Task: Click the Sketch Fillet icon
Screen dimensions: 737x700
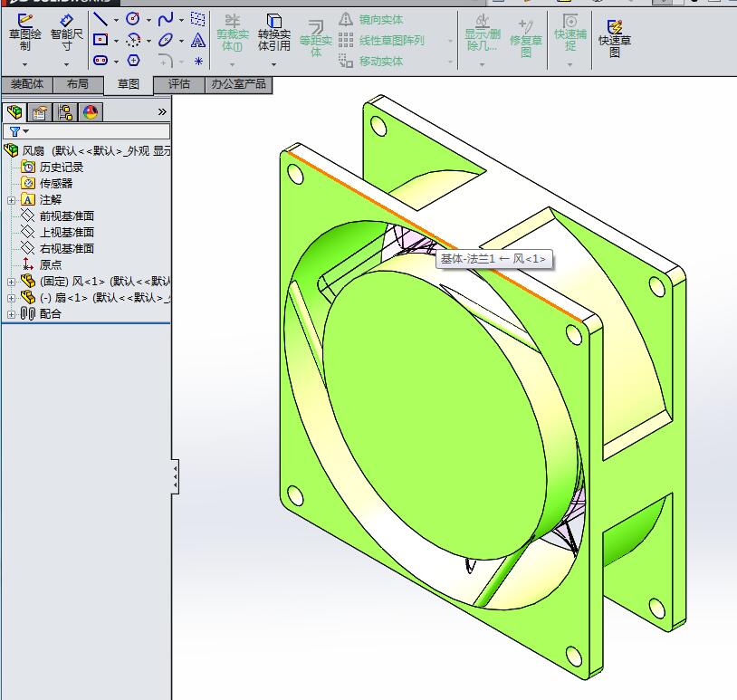Action: click(x=165, y=60)
